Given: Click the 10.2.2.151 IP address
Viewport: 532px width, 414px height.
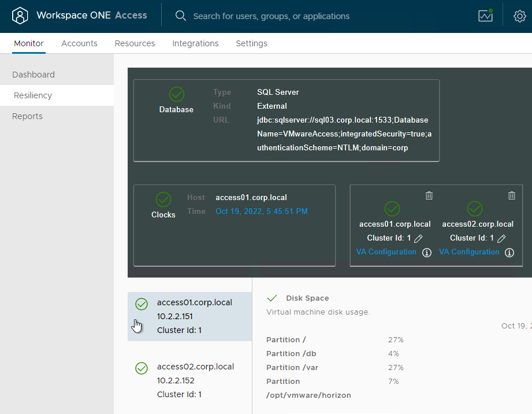Looking at the screenshot, I should 174,316.
